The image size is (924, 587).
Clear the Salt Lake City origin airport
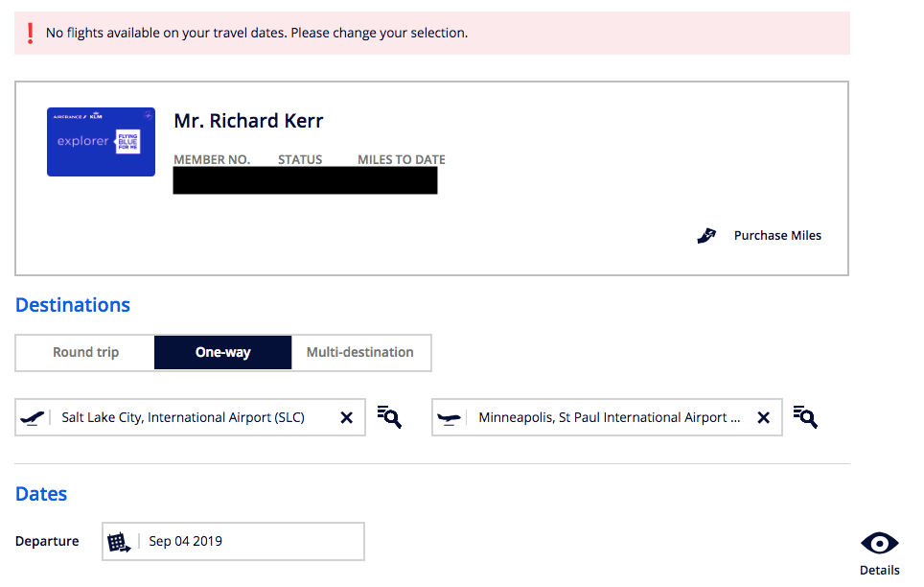coord(347,418)
